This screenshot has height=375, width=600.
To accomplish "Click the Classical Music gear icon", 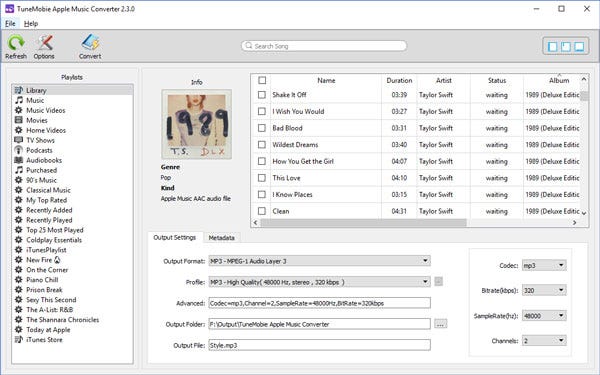I will [x=18, y=190].
